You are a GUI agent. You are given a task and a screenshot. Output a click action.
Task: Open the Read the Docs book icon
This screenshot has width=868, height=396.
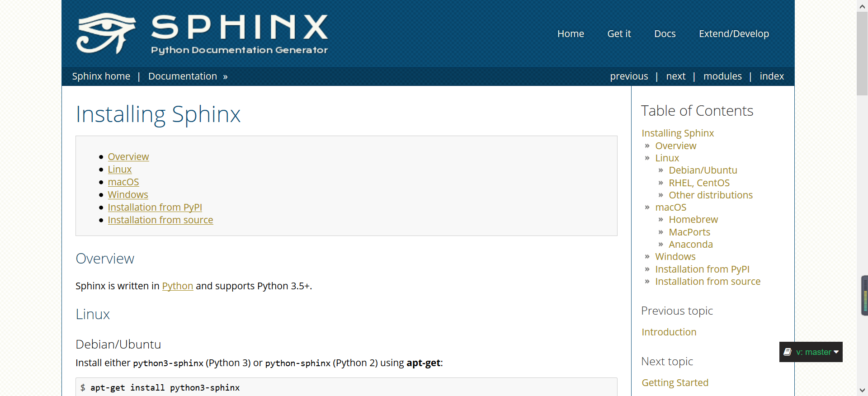point(788,352)
